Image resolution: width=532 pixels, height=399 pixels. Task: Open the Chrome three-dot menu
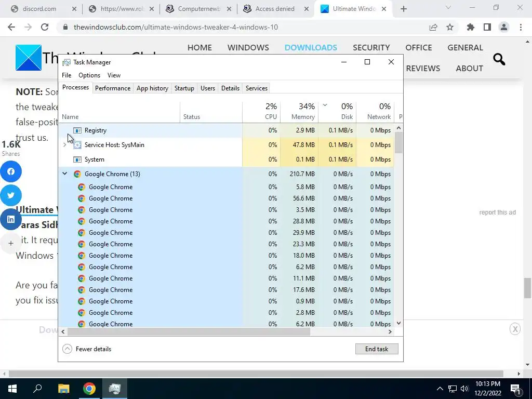[521, 27]
